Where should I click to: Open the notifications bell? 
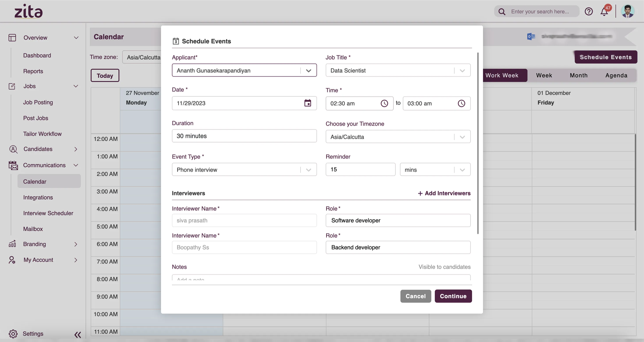pyautogui.click(x=604, y=11)
